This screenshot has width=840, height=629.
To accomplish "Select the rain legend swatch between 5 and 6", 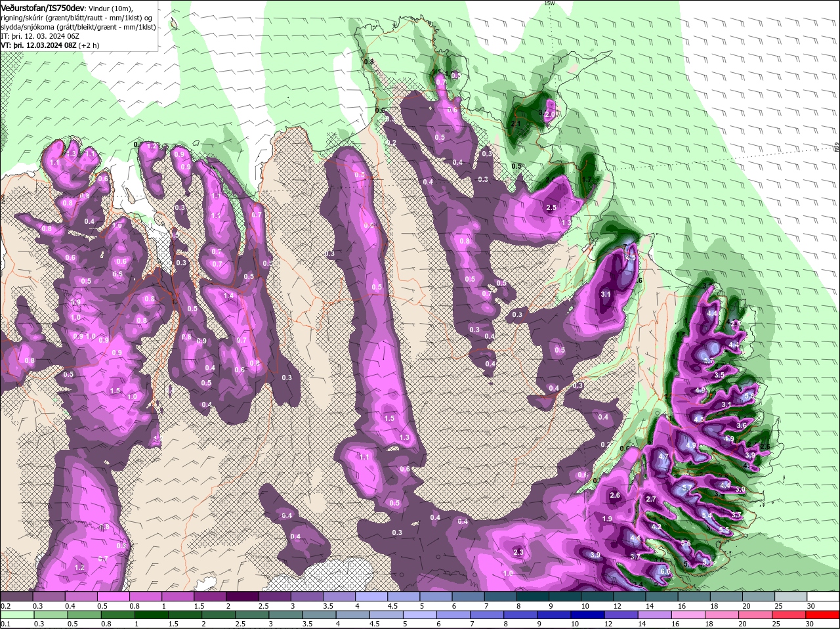I will 420,615.
